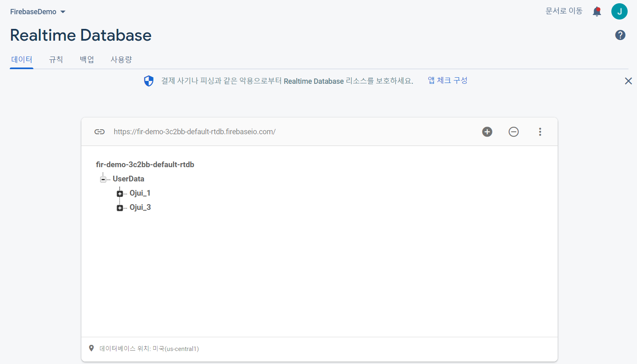Expand the Ojui_1 node

120,194
